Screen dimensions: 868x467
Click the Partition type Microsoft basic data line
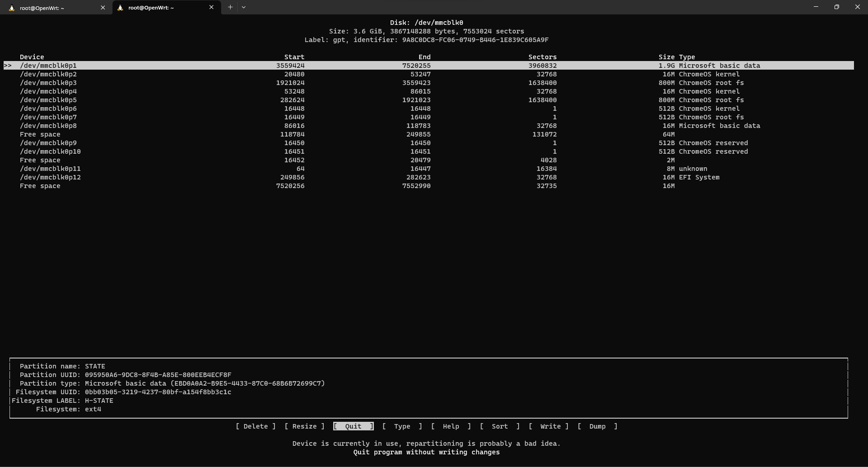172,383
